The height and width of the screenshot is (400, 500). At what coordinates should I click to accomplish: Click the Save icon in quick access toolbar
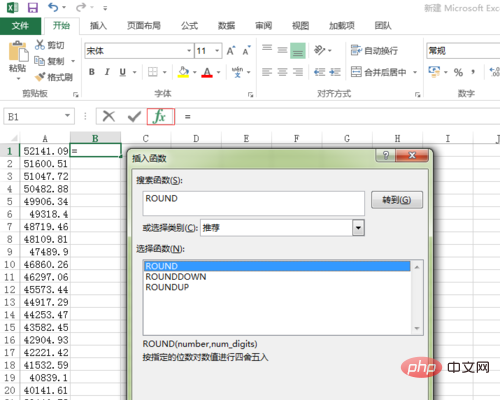[32, 7]
